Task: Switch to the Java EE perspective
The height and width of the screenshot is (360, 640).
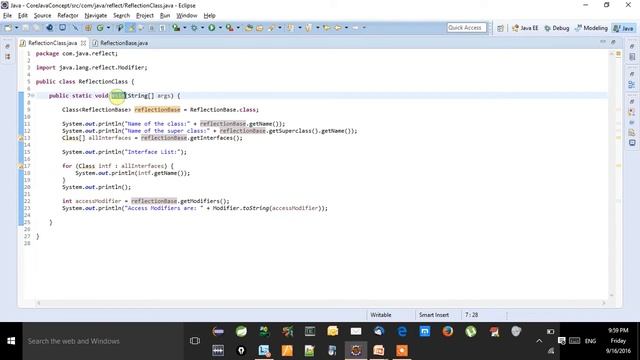Action: click(x=525, y=28)
